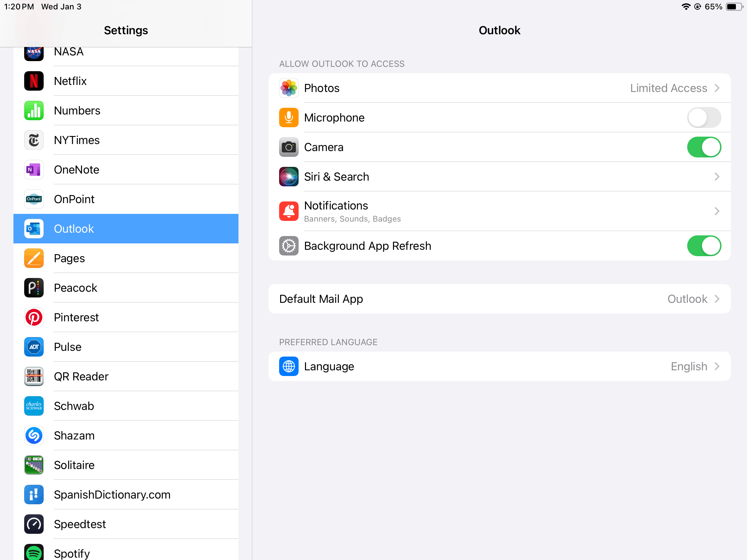Tap the Limited Access value text
Image resolution: width=747 pixels, height=560 pixels.
pos(668,88)
